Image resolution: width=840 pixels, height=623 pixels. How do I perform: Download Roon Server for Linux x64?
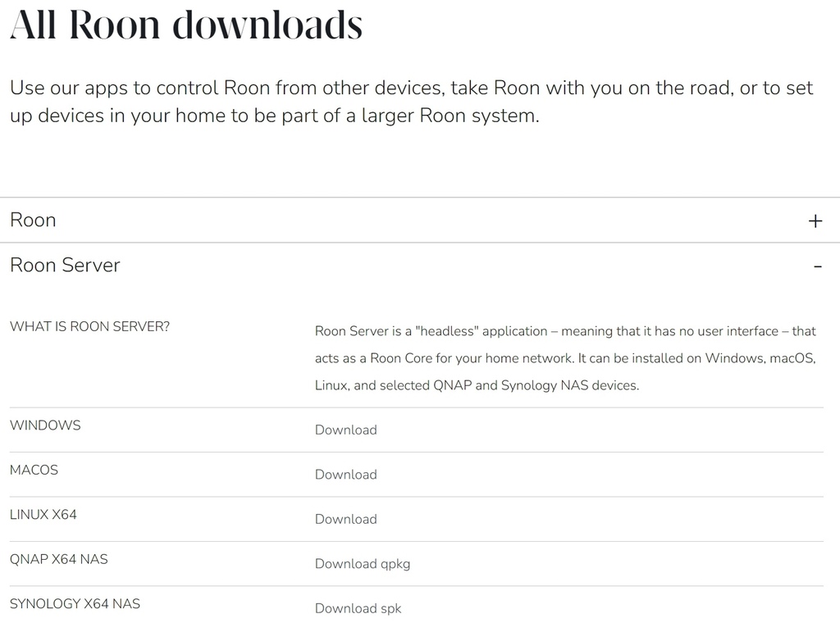(345, 519)
